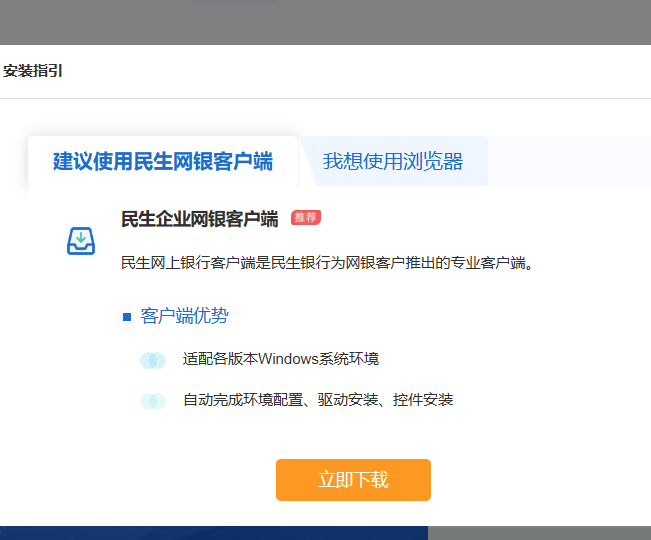
Task: Select the 建议使用民生网银客户端 tab
Action: (x=163, y=161)
